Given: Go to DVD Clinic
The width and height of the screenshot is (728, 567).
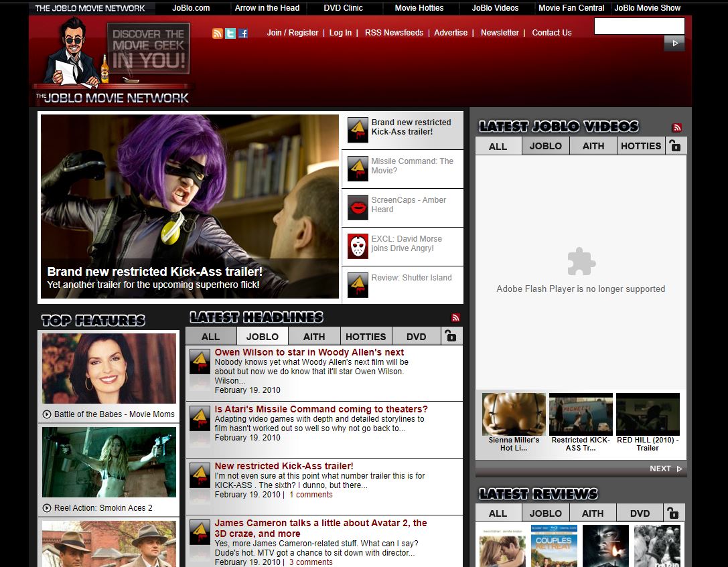Looking at the screenshot, I should click(343, 8).
